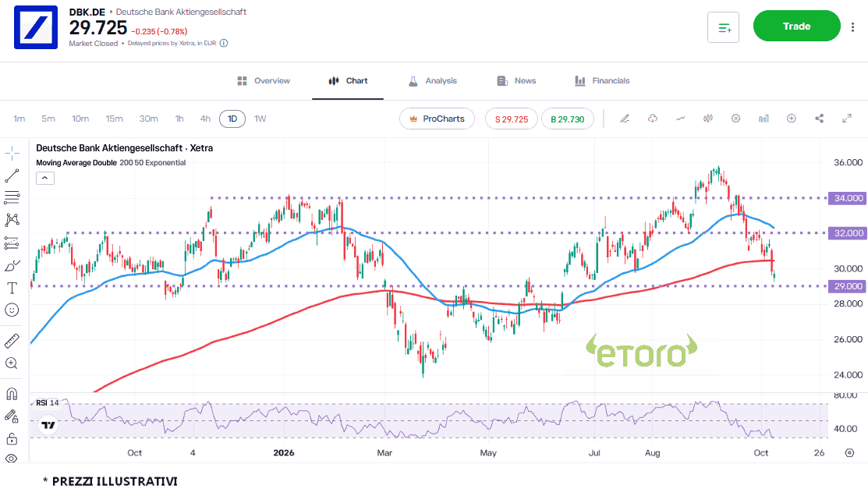
Task: Toggle the magnet snap mode
Action: point(12,394)
